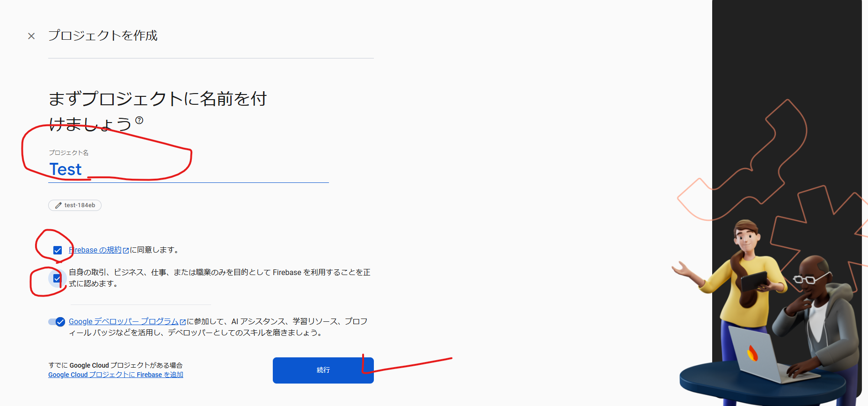Image resolution: width=868 pixels, height=406 pixels.
Task: Open the Firebase の規約 link
Action: (x=95, y=250)
